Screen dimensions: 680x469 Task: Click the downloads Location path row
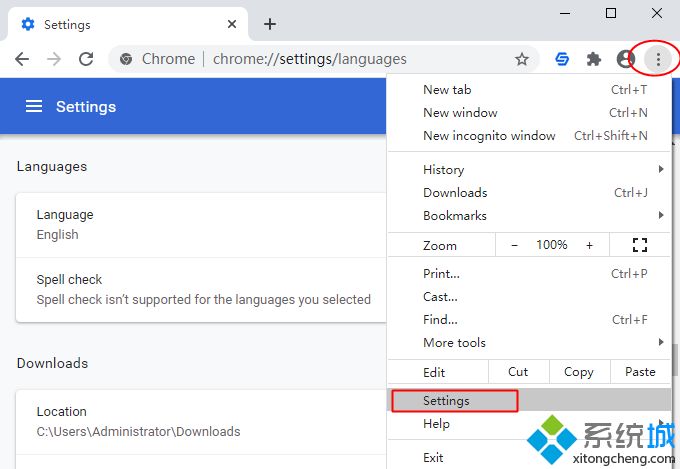click(201, 422)
